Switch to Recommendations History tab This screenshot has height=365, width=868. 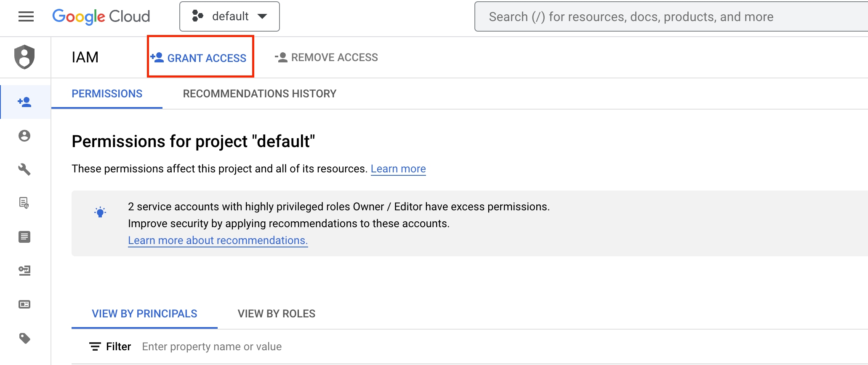pos(259,94)
